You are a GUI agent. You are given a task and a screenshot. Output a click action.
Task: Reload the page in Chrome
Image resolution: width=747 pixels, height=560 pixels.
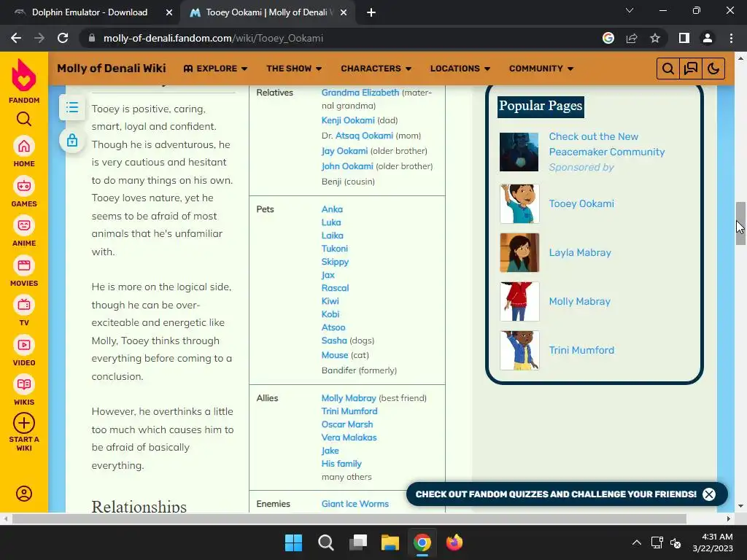pyautogui.click(x=63, y=38)
